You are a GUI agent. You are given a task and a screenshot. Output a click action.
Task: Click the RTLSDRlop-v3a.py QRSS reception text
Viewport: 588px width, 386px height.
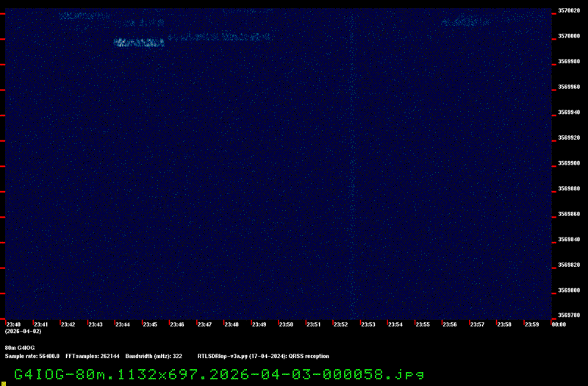tap(263, 356)
